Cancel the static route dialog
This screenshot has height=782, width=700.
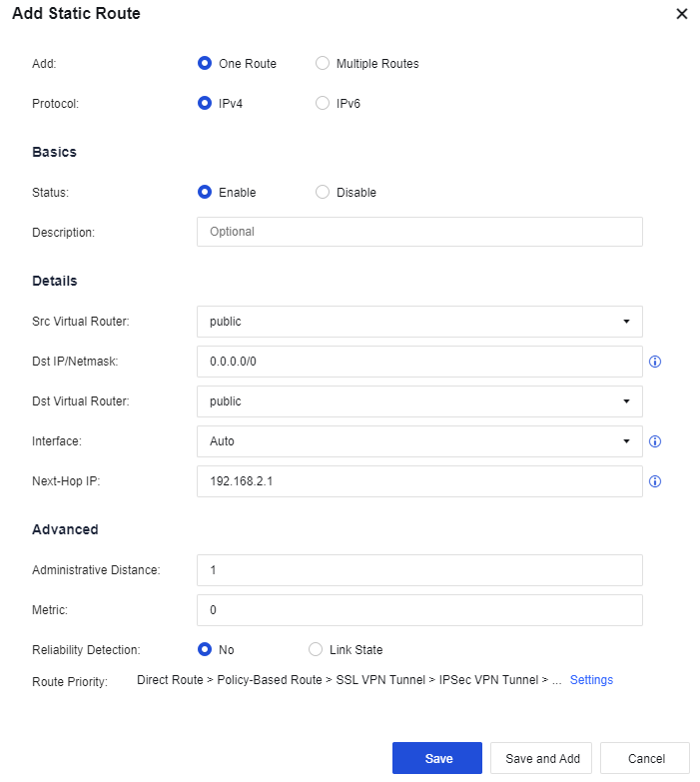[x=645, y=758]
